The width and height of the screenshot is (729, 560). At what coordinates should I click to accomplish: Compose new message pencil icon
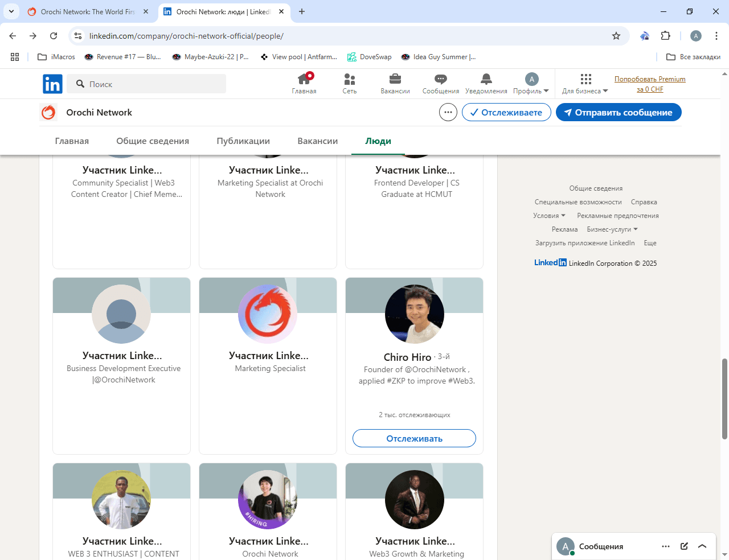point(684,546)
